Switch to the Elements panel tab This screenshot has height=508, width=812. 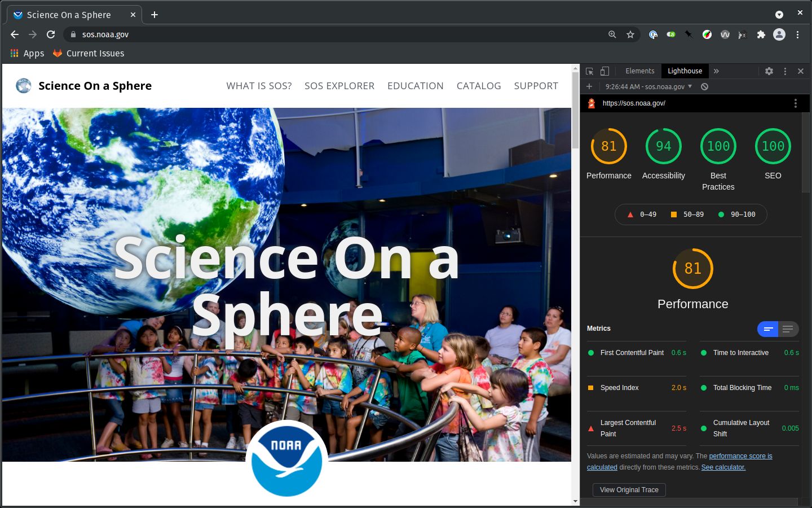coord(640,71)
